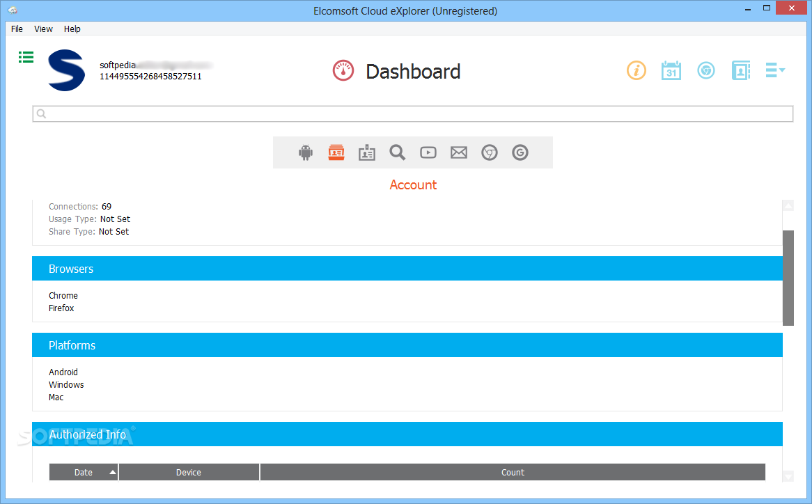812x504 pixels.
Task: Click the orange Account heading label
Action: pyautogui.click(x=413, y=184)
